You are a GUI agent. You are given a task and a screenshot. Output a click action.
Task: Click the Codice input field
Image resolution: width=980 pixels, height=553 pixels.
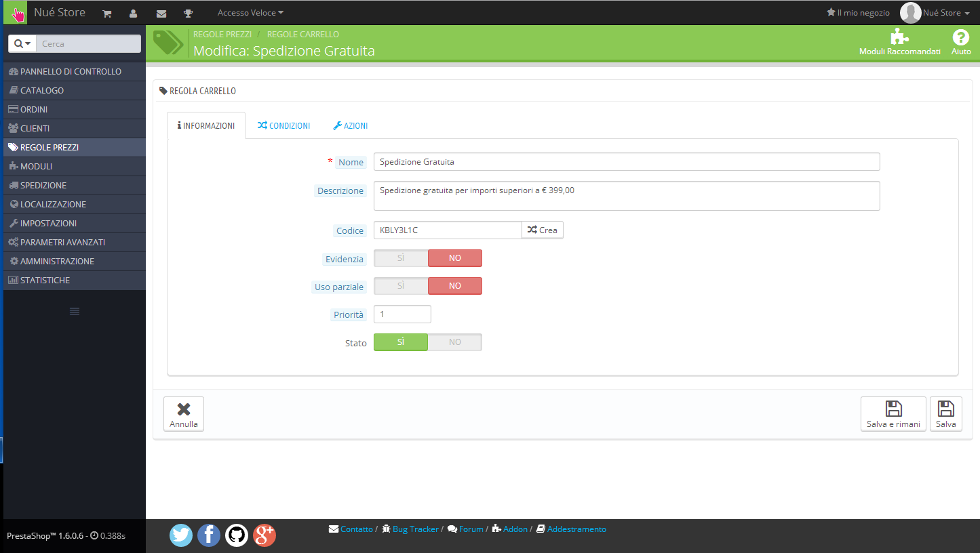pyautogui.click(x=448, y=230)
